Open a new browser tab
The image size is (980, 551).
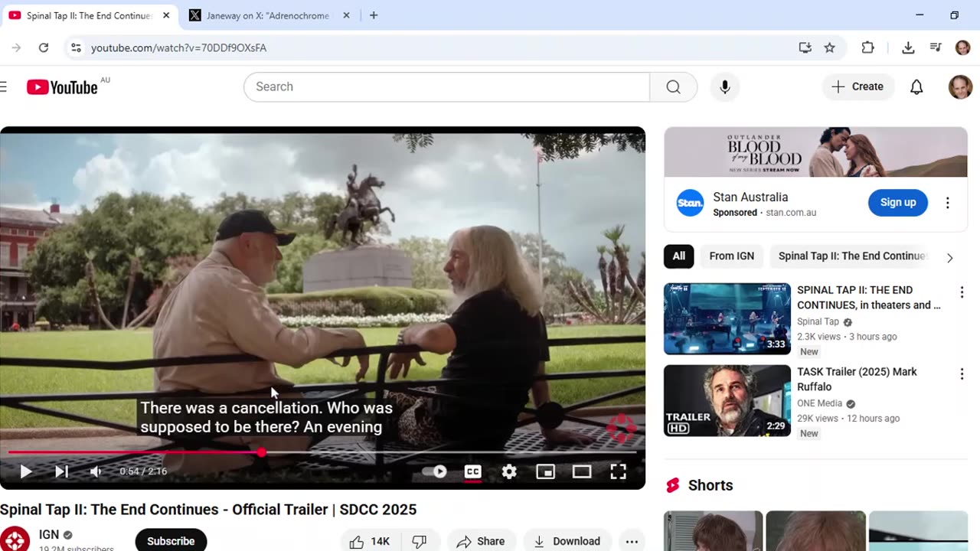[x=374, y=15]
